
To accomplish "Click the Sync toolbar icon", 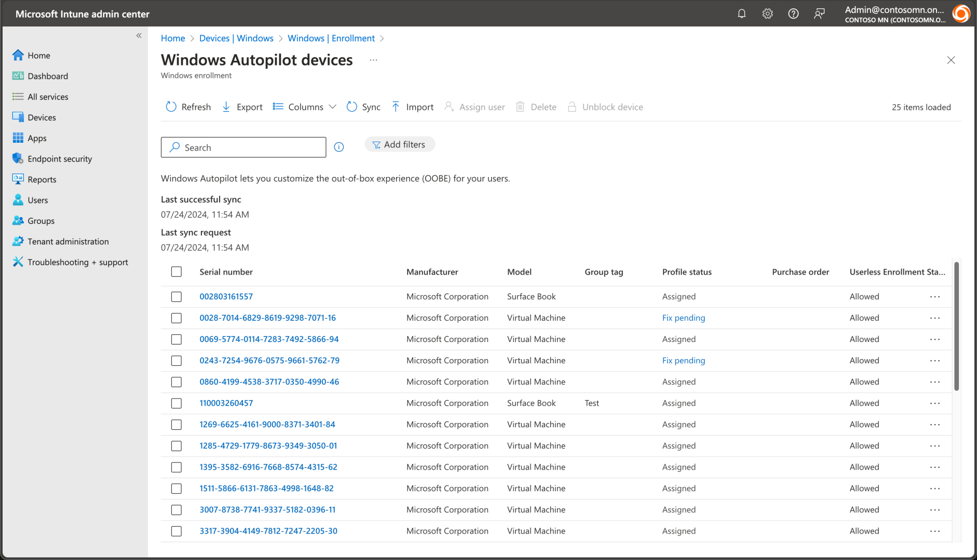I will pos(352,107).
